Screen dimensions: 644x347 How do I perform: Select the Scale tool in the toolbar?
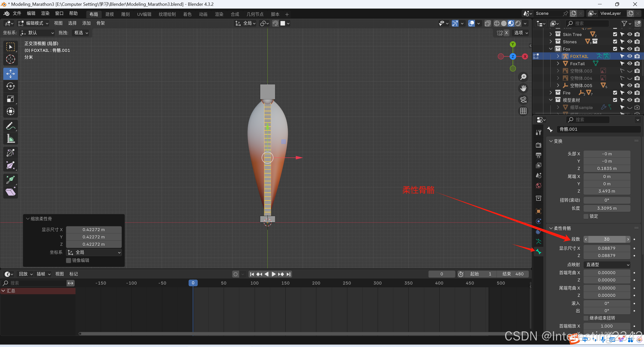coord(10,99)
